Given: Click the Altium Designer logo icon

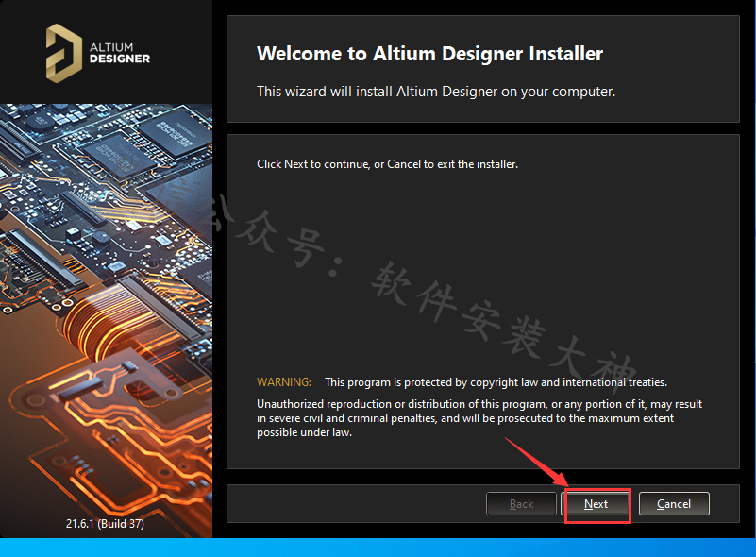Looking at the screenshot, I should (63, 53).
